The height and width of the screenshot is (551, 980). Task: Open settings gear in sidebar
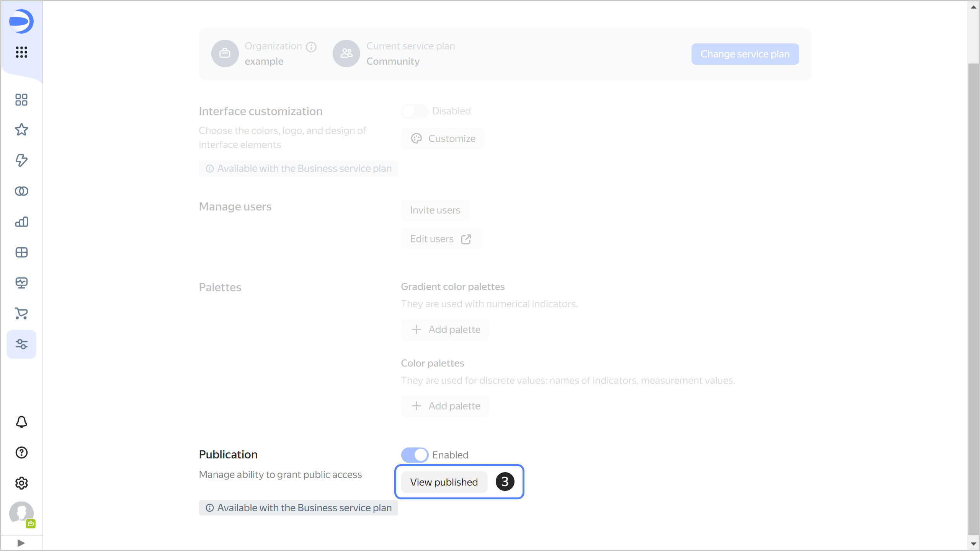[21, 483]
